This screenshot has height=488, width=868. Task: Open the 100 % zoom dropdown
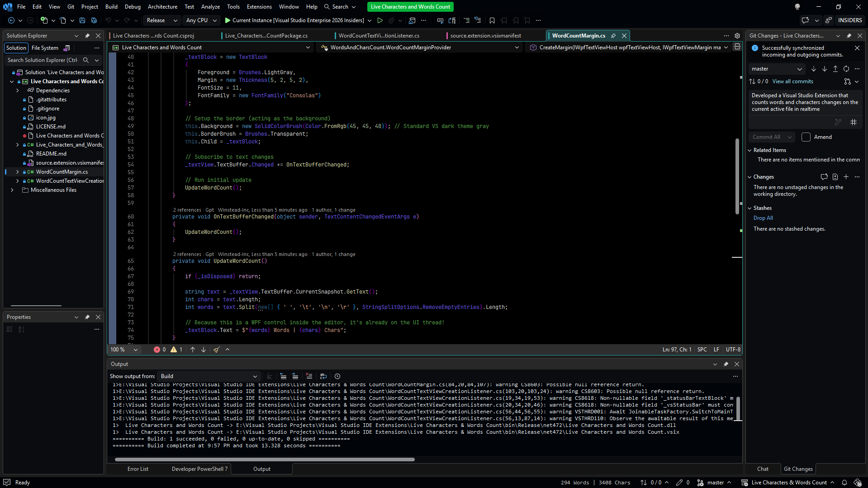coord(124,350)
